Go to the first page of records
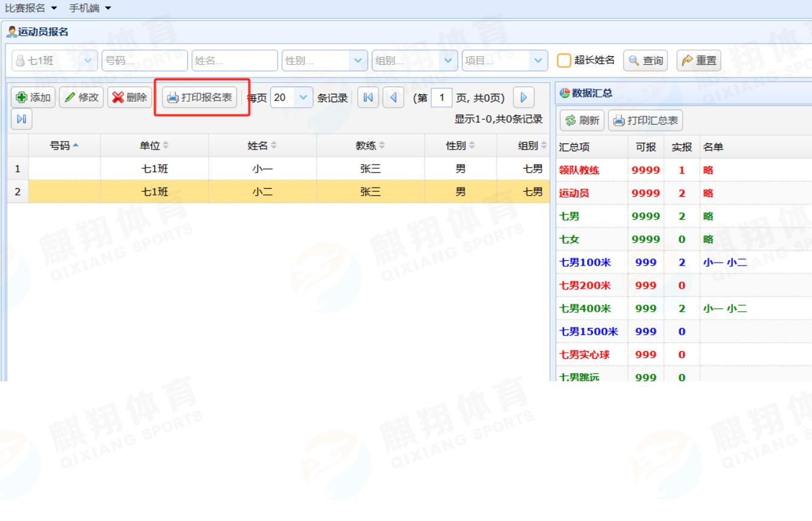Image resolution: width=812 pixels, height=521 pixels. pyautogui.click(x=367, y=97)
